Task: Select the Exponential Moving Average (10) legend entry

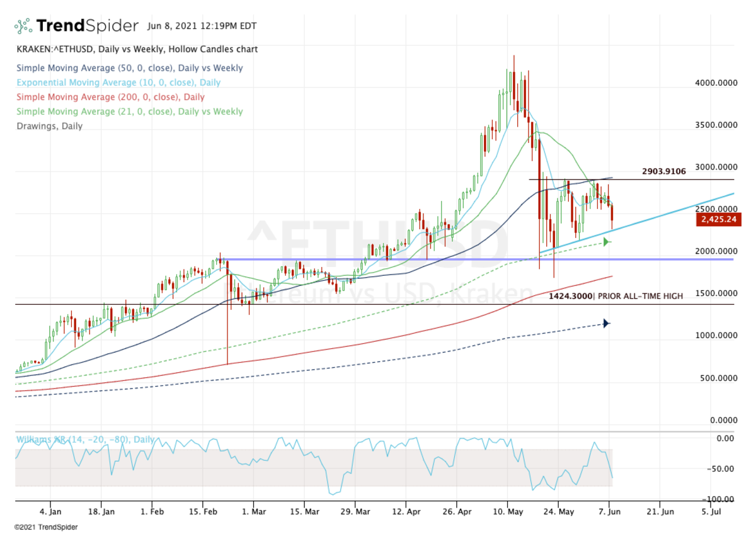Action: pos(118,82)
